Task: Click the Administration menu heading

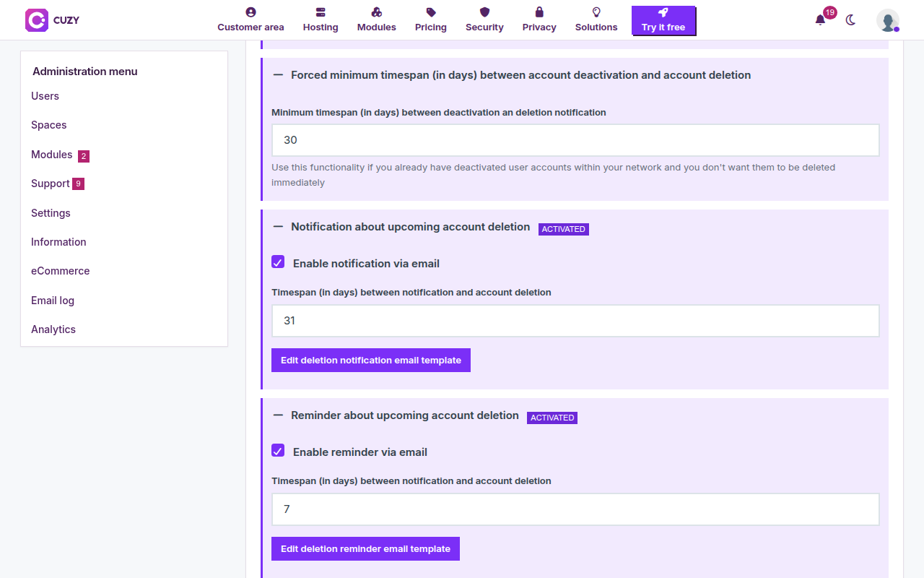Action: [x=85, y=72]
